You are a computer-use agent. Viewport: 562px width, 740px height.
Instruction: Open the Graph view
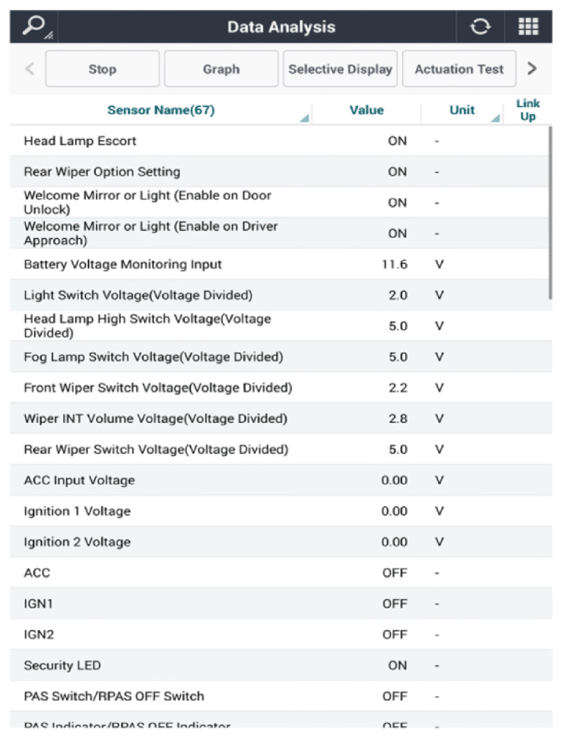(221, 69)
